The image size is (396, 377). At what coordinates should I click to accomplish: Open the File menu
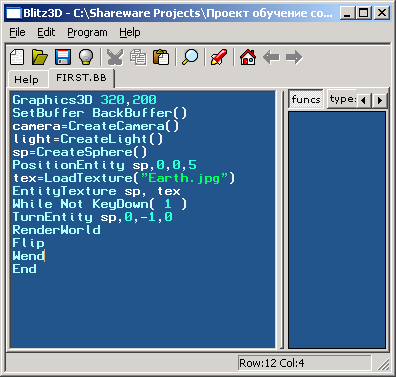17,32
